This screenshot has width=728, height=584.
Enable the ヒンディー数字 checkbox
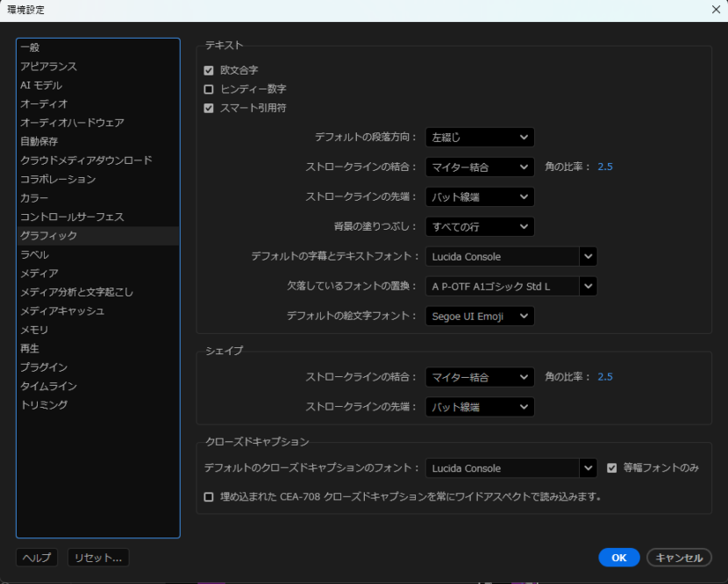tap(209, 89)
